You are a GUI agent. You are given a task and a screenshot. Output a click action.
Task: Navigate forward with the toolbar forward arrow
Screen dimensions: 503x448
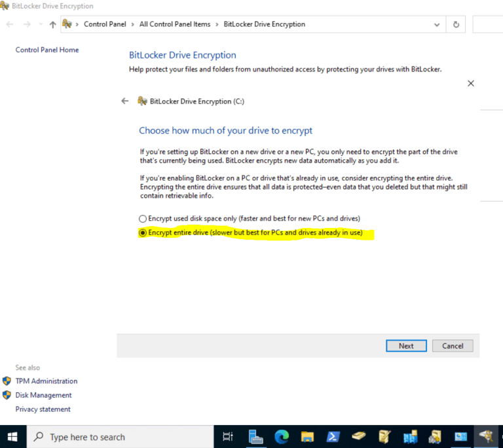click(x=27, y=24)
